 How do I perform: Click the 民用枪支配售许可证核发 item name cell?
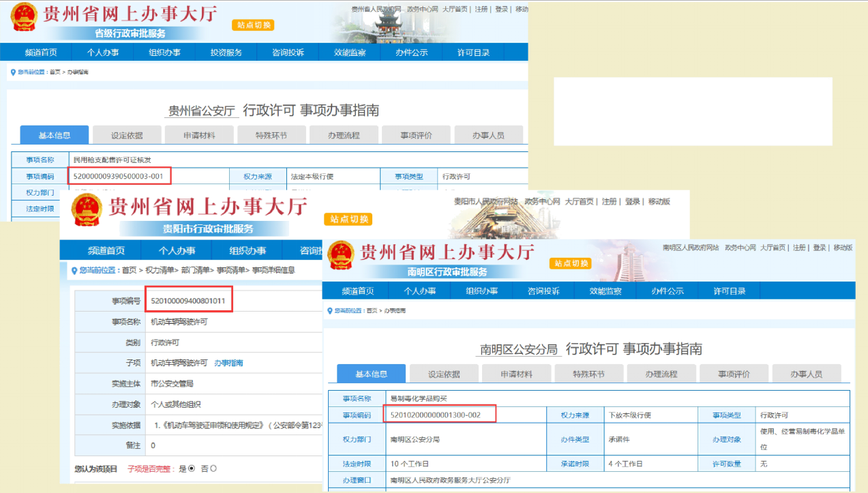point(297,160)
